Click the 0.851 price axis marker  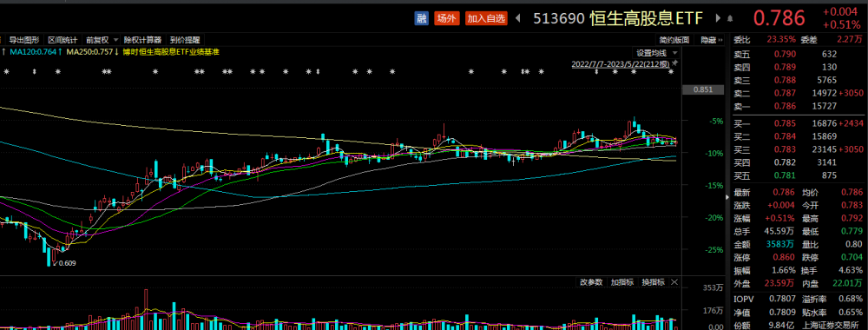pos(703,89)
